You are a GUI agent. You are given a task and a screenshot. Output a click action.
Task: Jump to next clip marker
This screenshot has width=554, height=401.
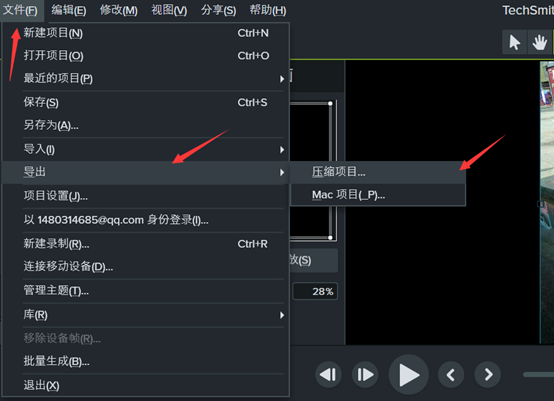click(x=488, y=375)
